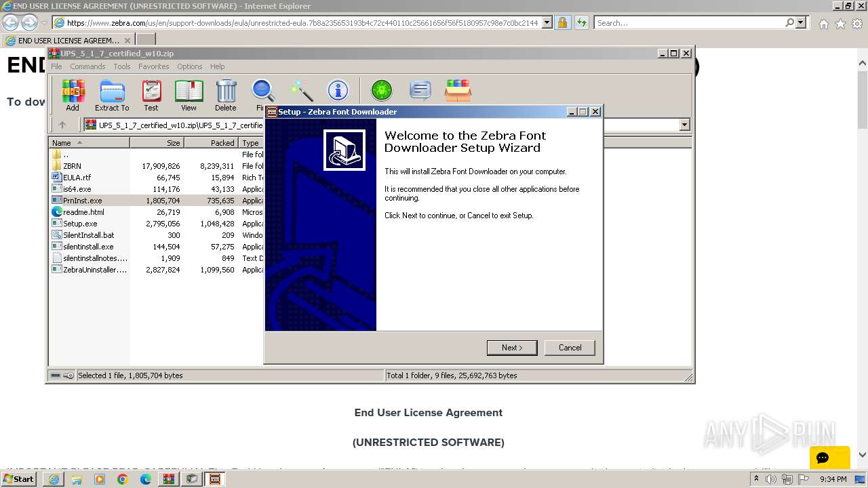Click the View file toolbar icon
The width and height of the screenshot is (868, 488).
pyautogui.click(x=189, y=96)
